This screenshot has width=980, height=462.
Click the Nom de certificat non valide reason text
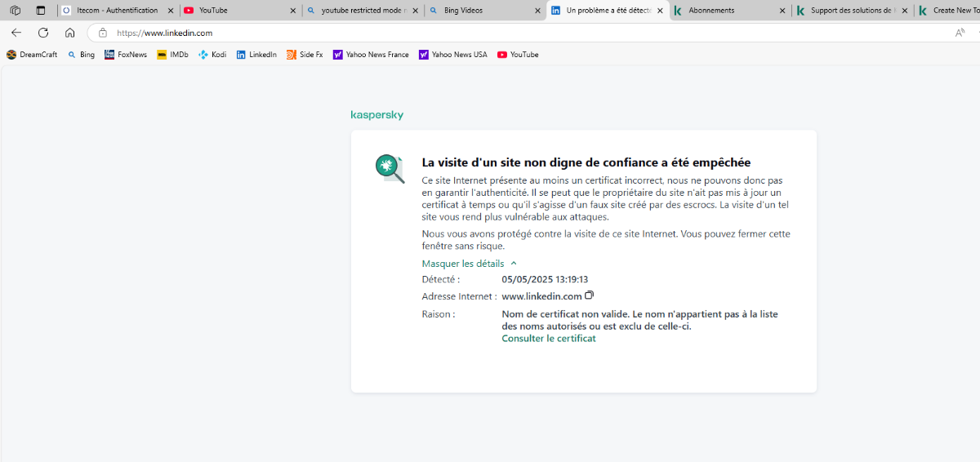(x=639, y=320)
